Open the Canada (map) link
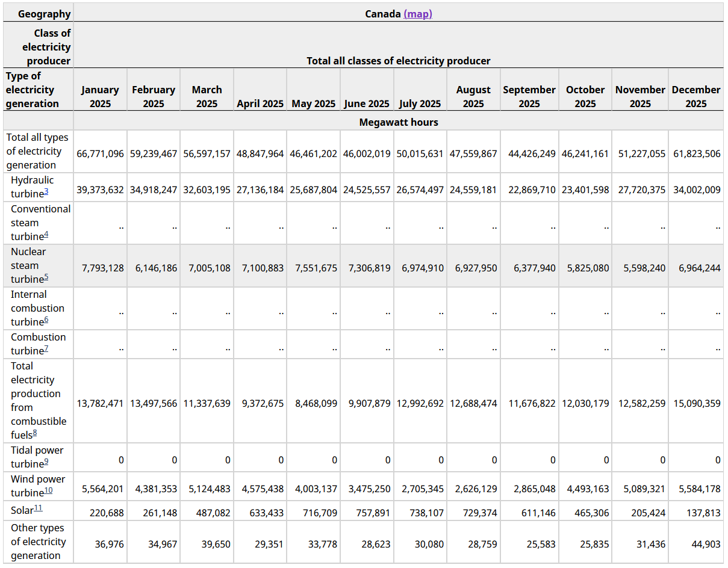Image resolution: width=728 pixels, height=568 pixels. click(417, 13)
